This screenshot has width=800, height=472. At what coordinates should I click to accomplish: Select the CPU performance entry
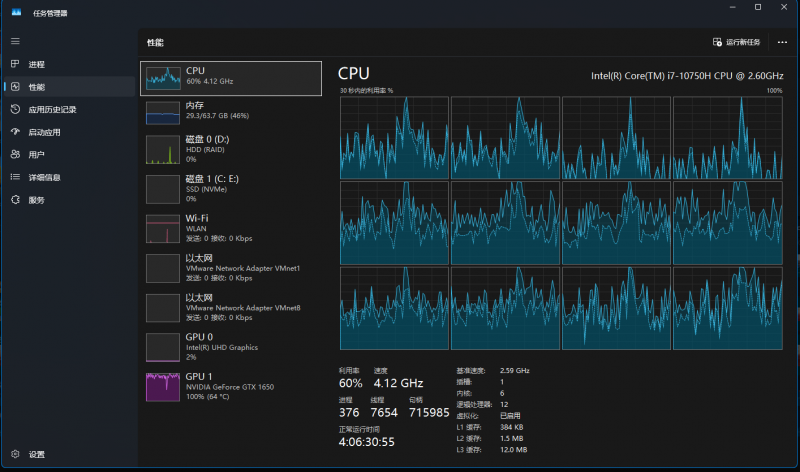[x=232, y=77]
